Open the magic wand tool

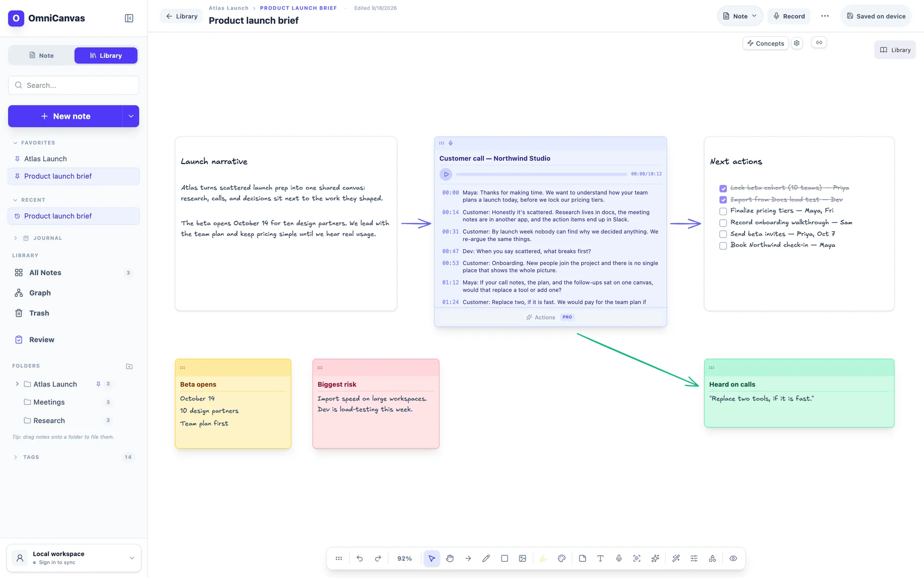point(676,559)
